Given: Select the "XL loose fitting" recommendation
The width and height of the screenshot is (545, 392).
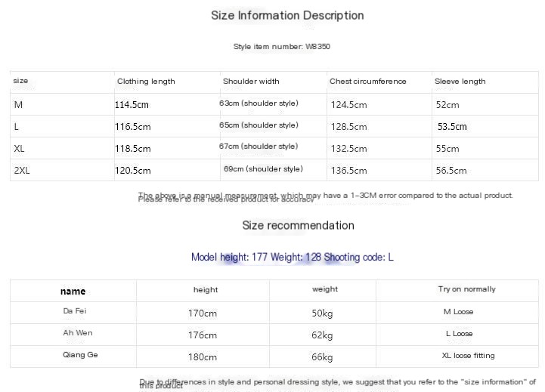Looking at the screenshot, I should click(468, 356).
